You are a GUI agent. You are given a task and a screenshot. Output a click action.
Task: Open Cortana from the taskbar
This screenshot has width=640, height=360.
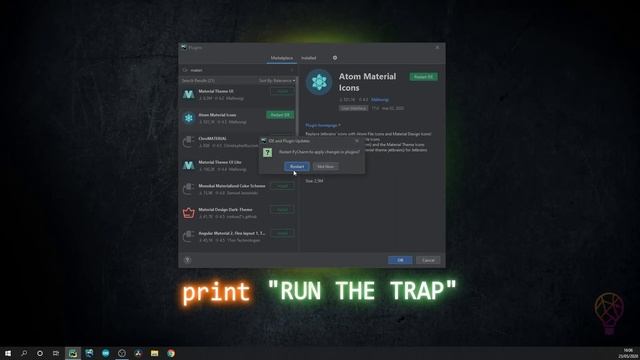(x=40, y=353)
